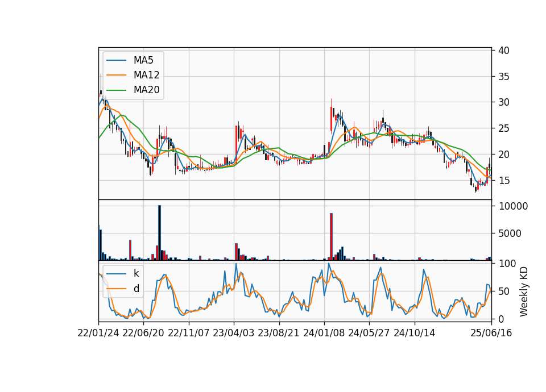Click the MA20 legend label
The height and width of the screenshot is (392, 546).
click(146, 90)
